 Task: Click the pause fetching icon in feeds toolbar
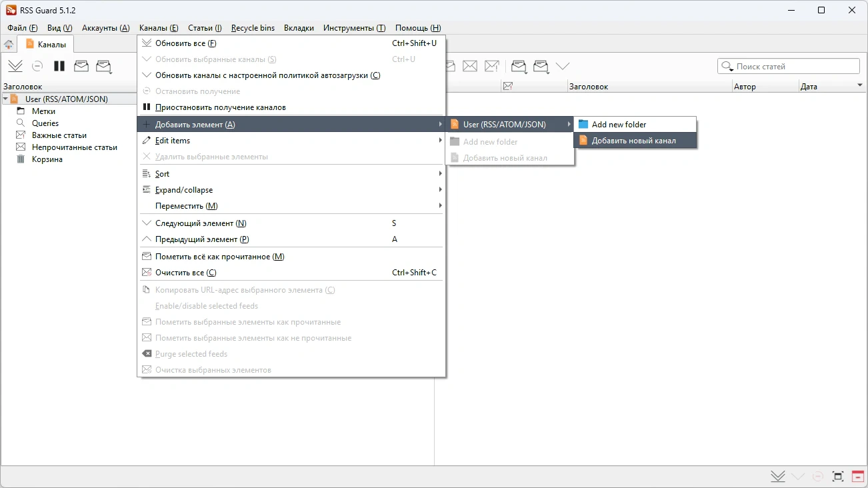tap(59, 66)
